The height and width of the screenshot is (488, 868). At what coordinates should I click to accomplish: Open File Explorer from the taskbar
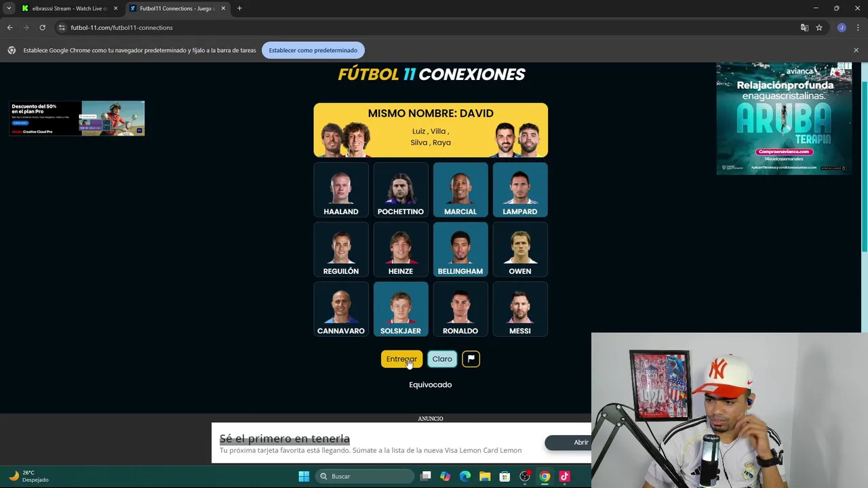(485, 476)
